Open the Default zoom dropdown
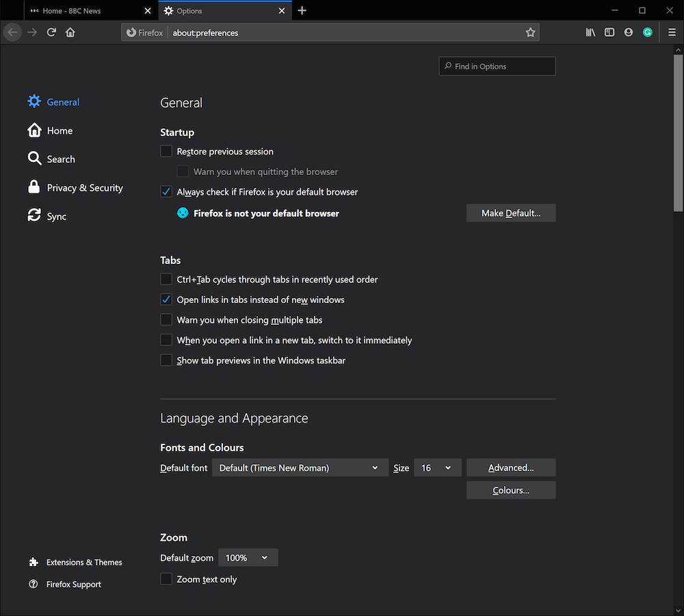 tap(248, 557)
